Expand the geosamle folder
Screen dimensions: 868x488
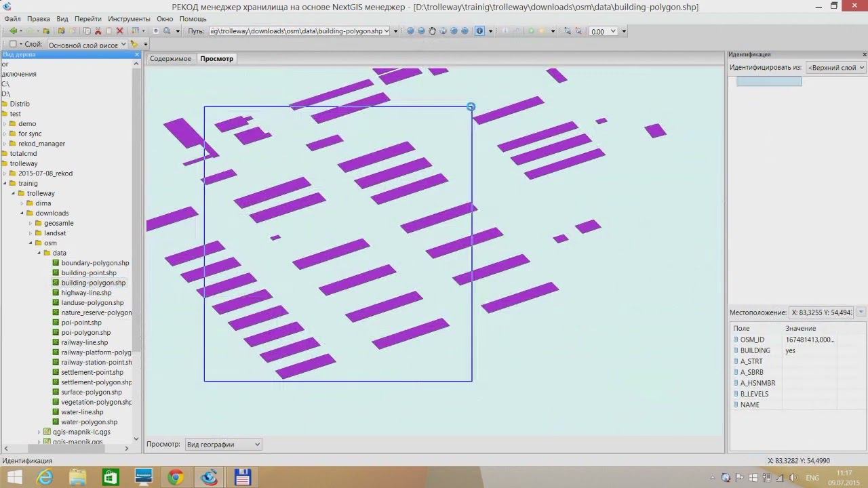(x=30, y=224)
